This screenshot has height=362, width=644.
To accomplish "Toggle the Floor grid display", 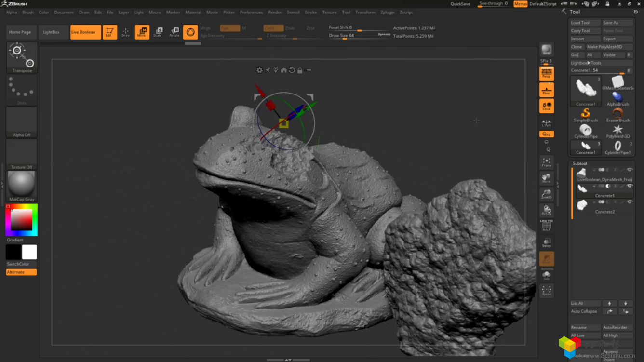I will point(546,90).
